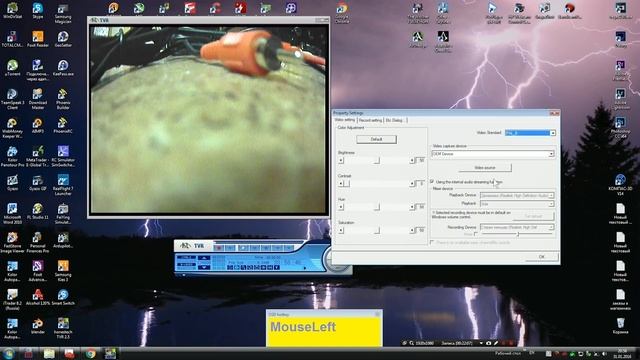Viewport: 640px width, 360px height.
Task: Open the RealFlight 7 Launcher icon
Action: pyautogui.click(x=63, y=185)
